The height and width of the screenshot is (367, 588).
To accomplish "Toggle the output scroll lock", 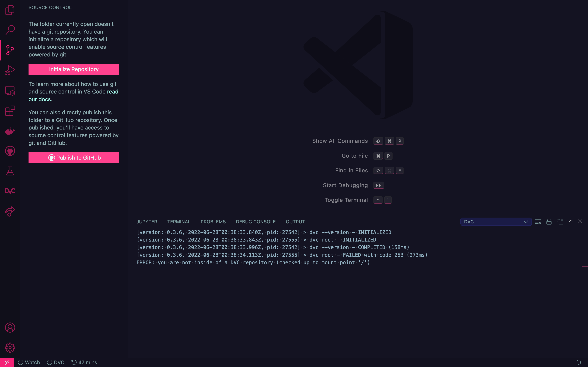I will tap(549, 222).
